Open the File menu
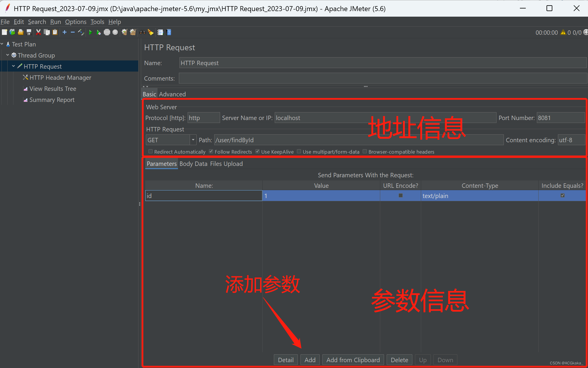This screenshot has width=588, height=368. point(5,22)
